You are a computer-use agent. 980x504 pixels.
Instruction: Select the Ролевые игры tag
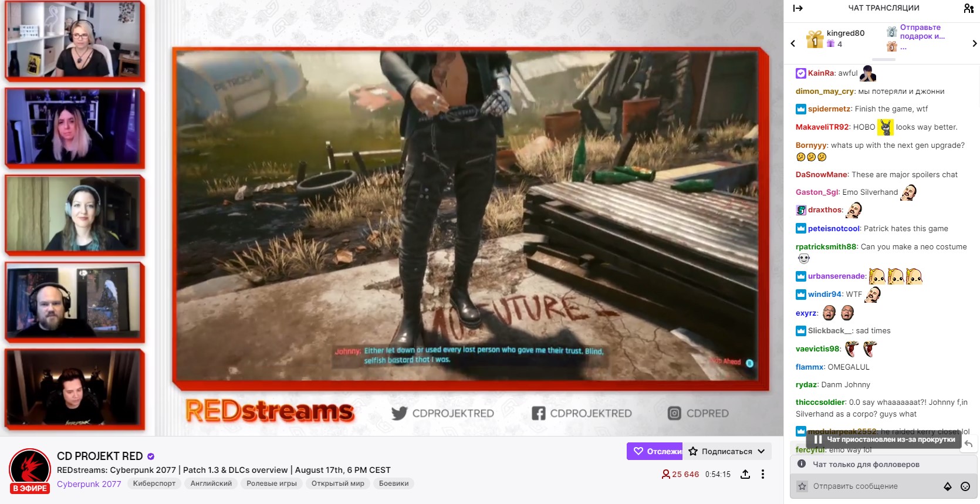coord(272,483)
